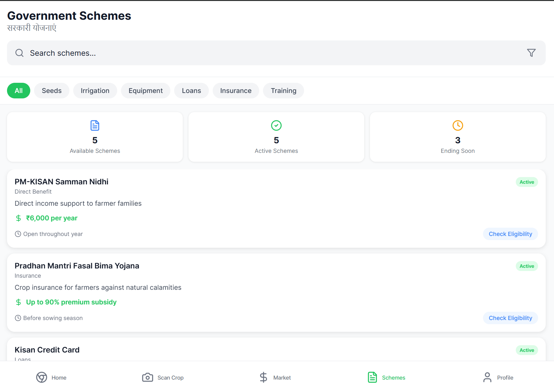Click the Active badge on Kisan Credit Card
The width and height of the screenshot is (554, 392).
[527, 350]
